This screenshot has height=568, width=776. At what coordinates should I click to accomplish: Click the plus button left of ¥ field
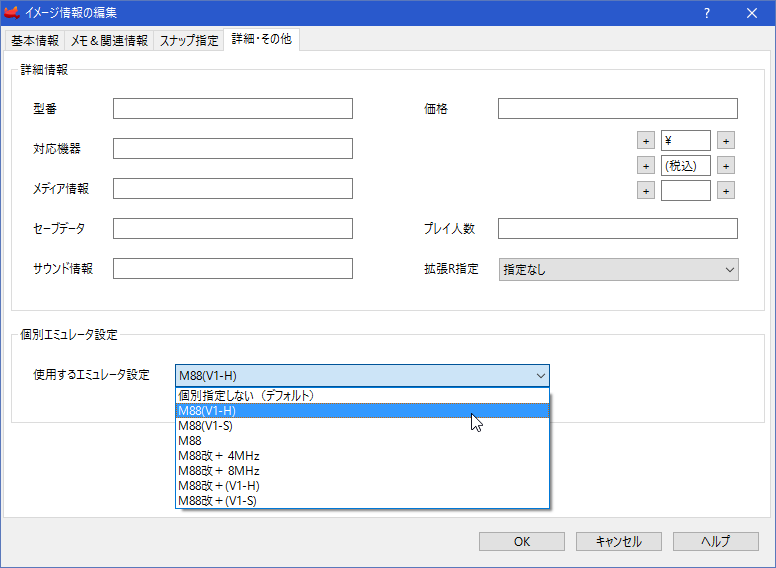coord(646,141)
